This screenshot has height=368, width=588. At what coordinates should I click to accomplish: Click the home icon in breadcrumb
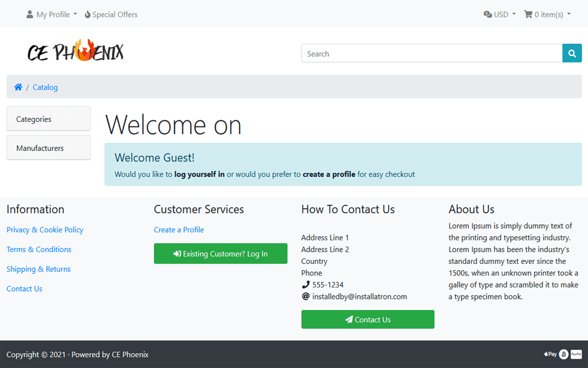[18, 87]
